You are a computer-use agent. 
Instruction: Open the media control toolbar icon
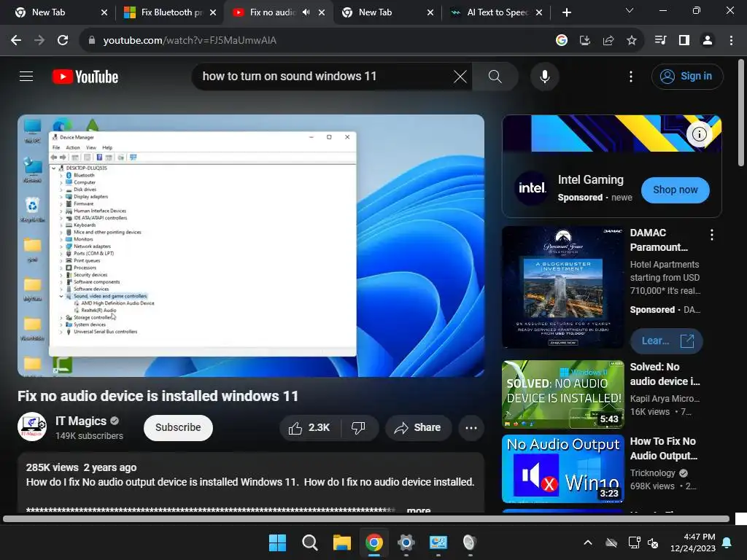pyautogui.click(x=660, y=41)
